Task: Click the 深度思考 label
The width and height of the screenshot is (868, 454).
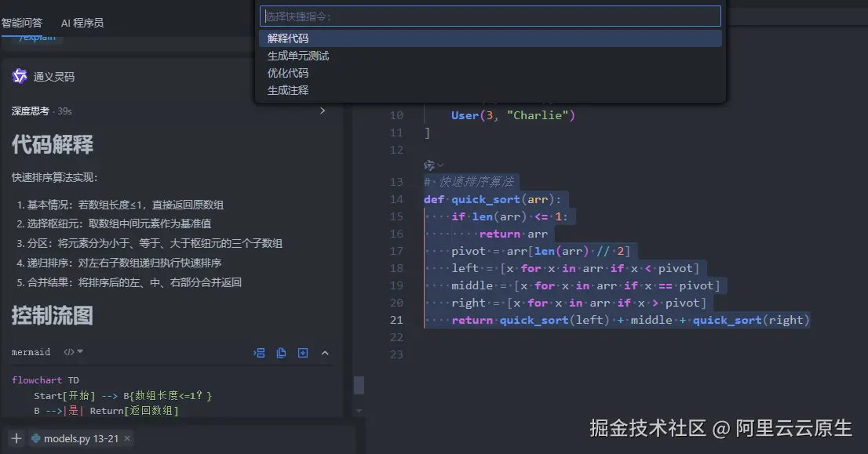Action: point(31,111)
